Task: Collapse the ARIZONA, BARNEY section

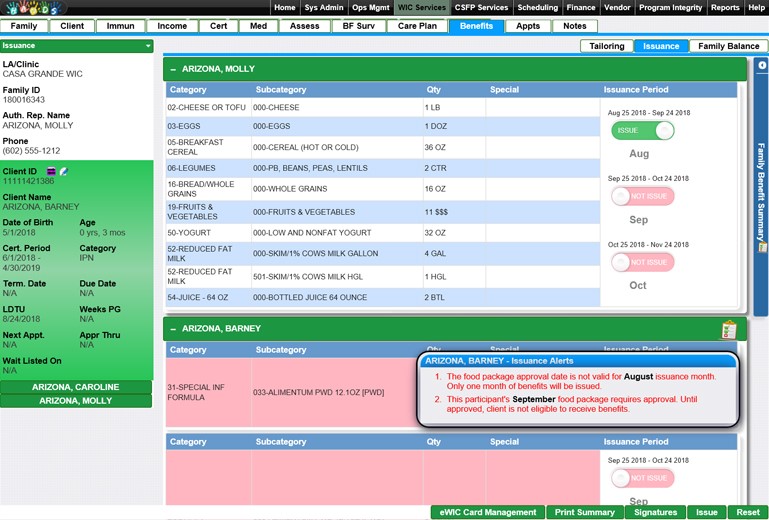Action: 173,328
